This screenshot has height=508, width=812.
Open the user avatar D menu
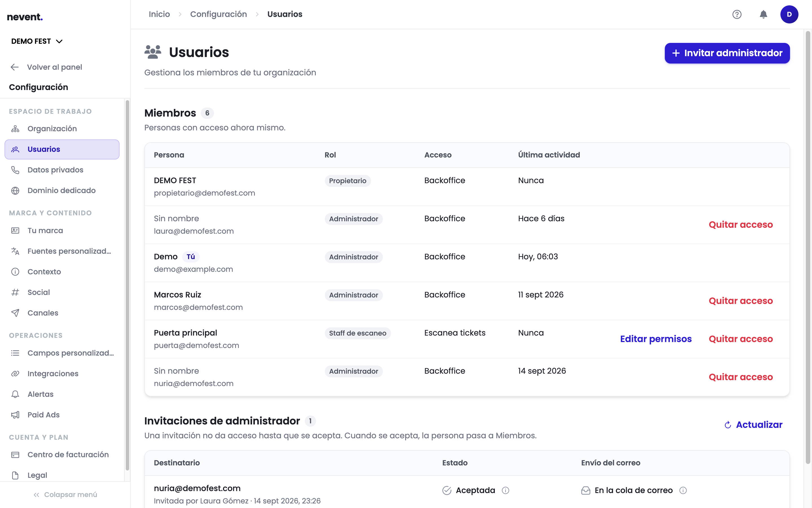point(789,14)
